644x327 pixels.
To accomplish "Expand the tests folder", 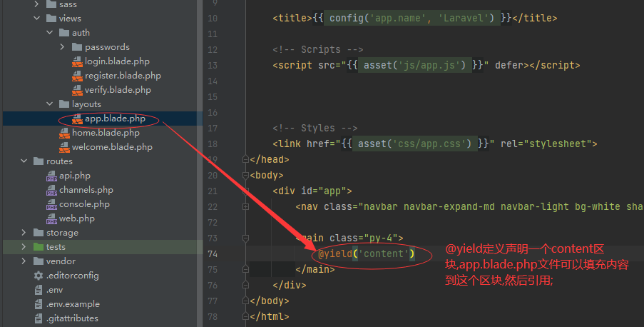I will click(x=24, y=247).
